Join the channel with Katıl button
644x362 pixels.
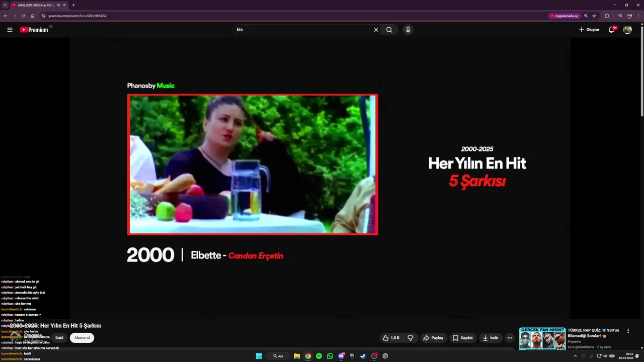[x=59, y=338]
